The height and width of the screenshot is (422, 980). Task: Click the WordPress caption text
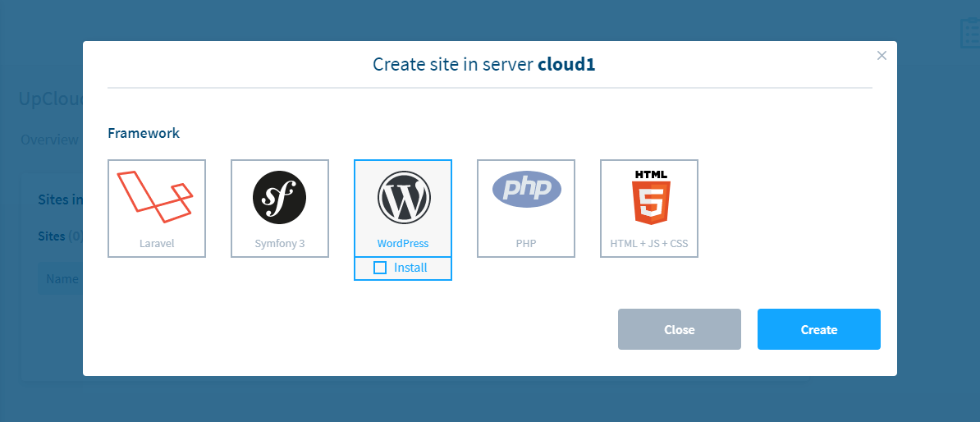[403, 244]
